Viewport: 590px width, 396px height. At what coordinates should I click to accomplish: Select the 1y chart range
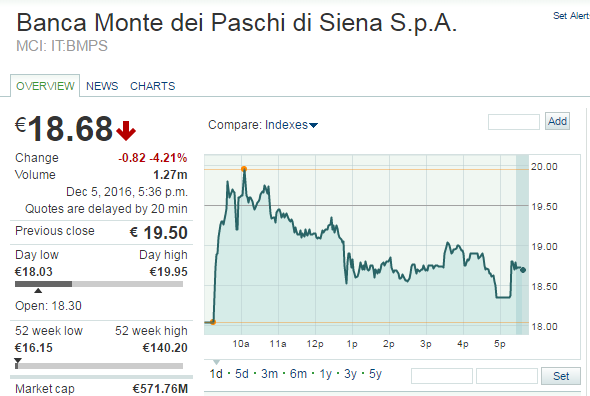[325, 374]
